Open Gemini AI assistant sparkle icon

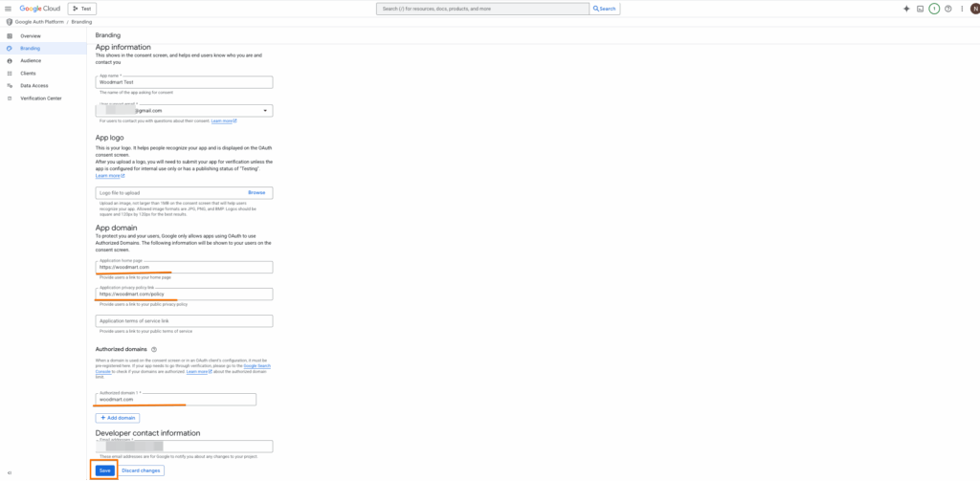[x=906, y=9]
